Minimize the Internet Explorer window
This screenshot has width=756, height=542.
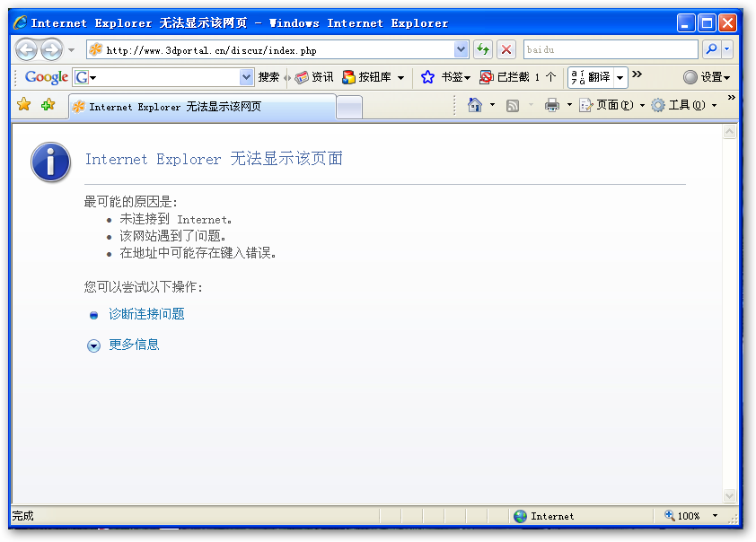(x=686, y=22)
